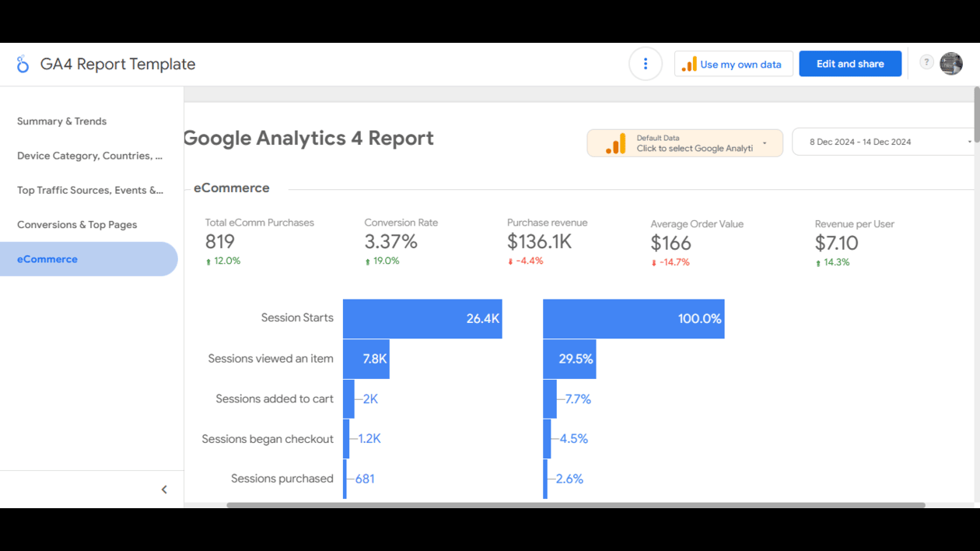Open Conversions & Top Pages page
This screenshot has height=551, width=980.
pos(77,225)
